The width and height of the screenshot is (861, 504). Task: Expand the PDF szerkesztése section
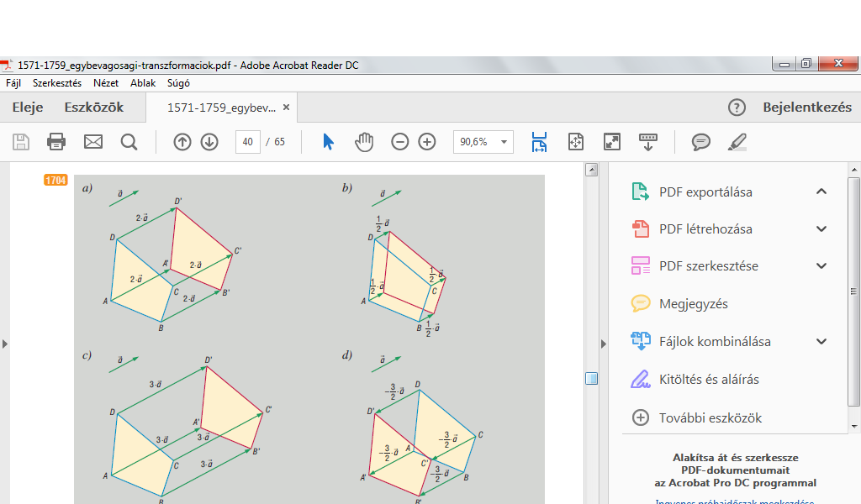(x=821, y=266)
